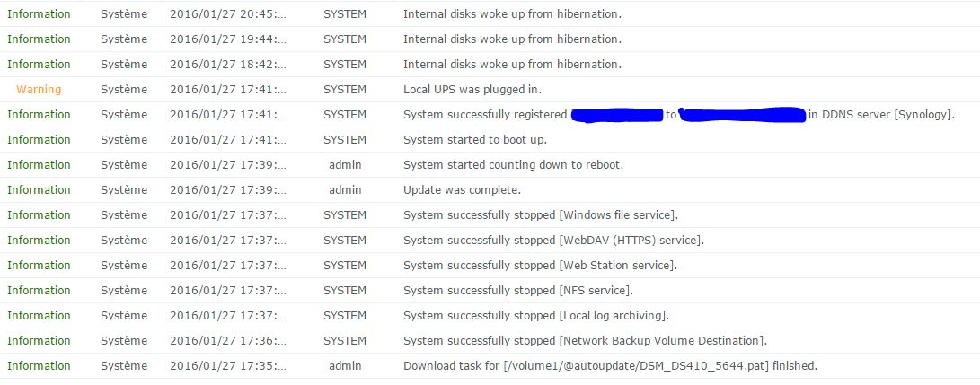This screenshot has width=980, height=385.
Task: Click the 2016/01/27 17:36 timestamp cell
Action: point(228,341)
